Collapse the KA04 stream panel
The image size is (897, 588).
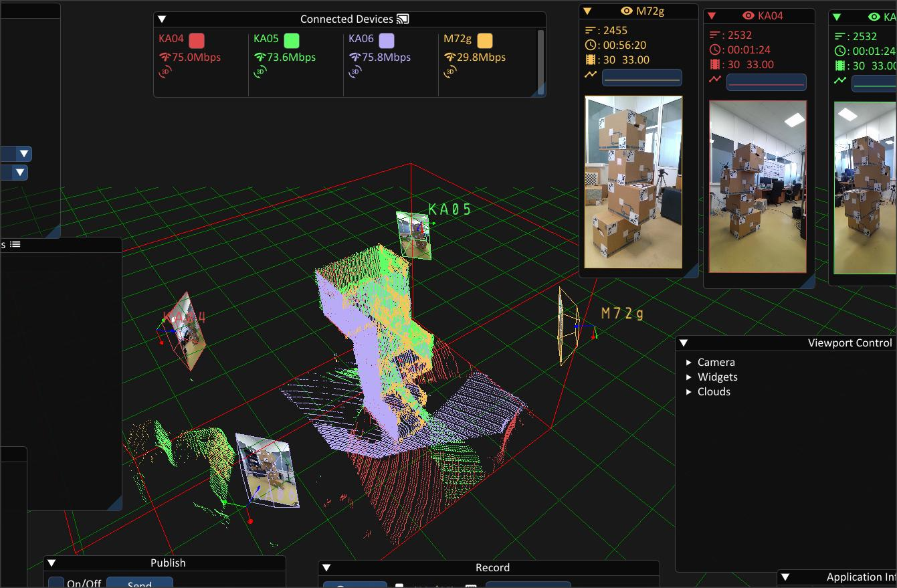tap(712, 15)
